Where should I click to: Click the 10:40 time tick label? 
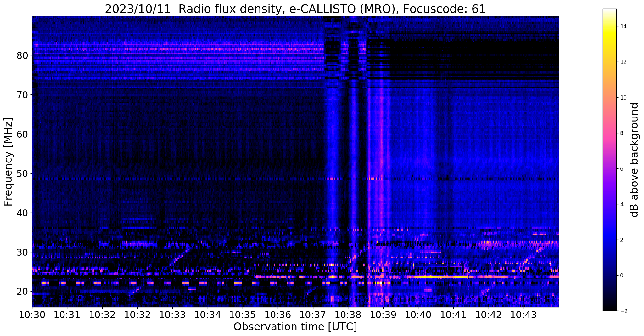click(418, 315)
